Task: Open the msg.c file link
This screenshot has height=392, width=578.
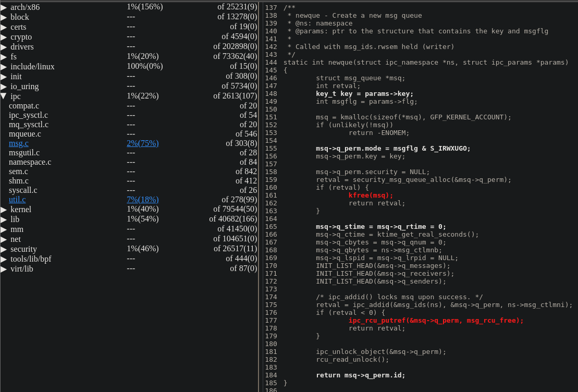Action: [x=19, y=143]
